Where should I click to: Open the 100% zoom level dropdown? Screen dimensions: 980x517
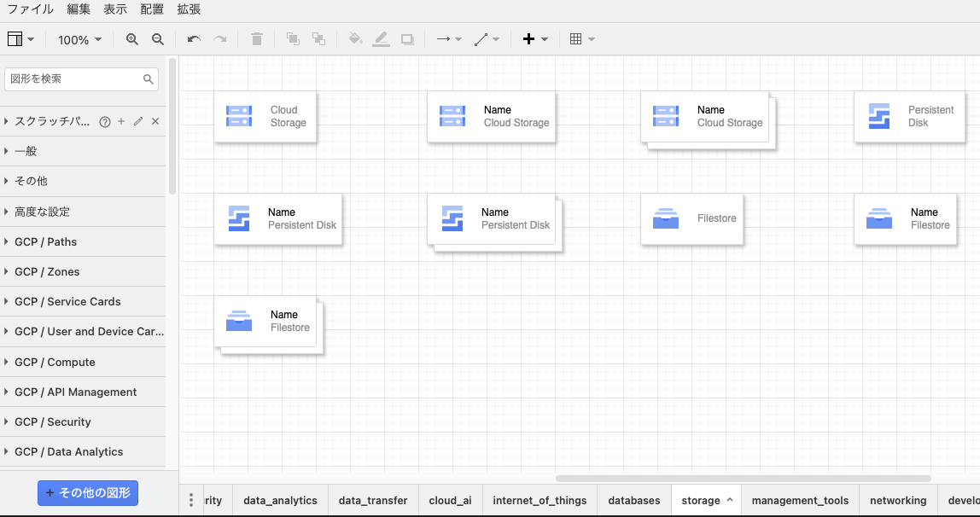click(x=79, y=40)
